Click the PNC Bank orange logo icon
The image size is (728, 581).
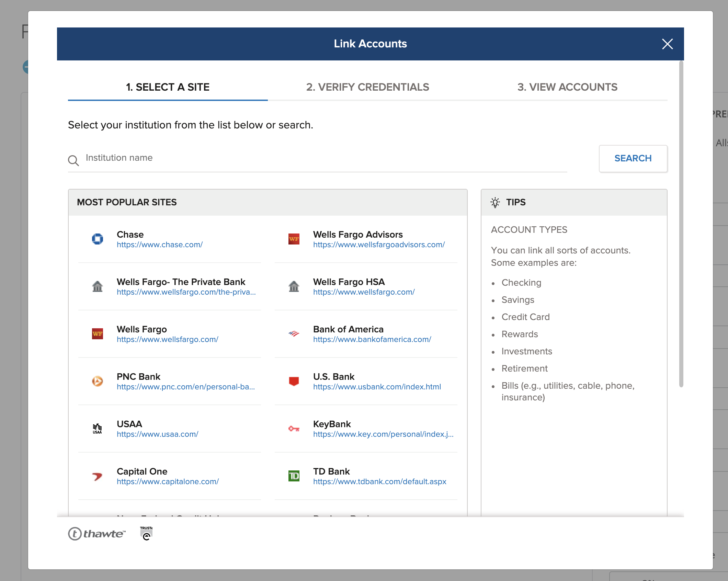pos(98,381)
